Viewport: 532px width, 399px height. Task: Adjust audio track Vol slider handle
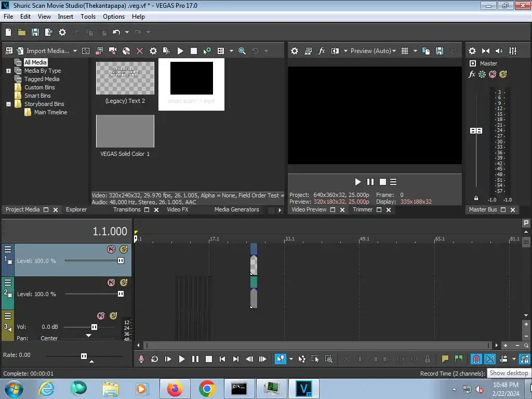pos(95,327)
